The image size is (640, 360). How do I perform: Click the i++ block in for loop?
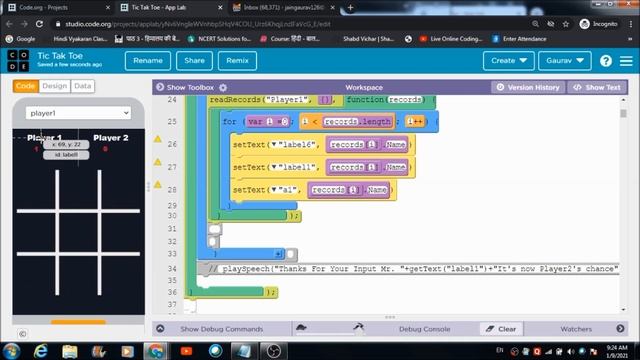coord(416,122)
